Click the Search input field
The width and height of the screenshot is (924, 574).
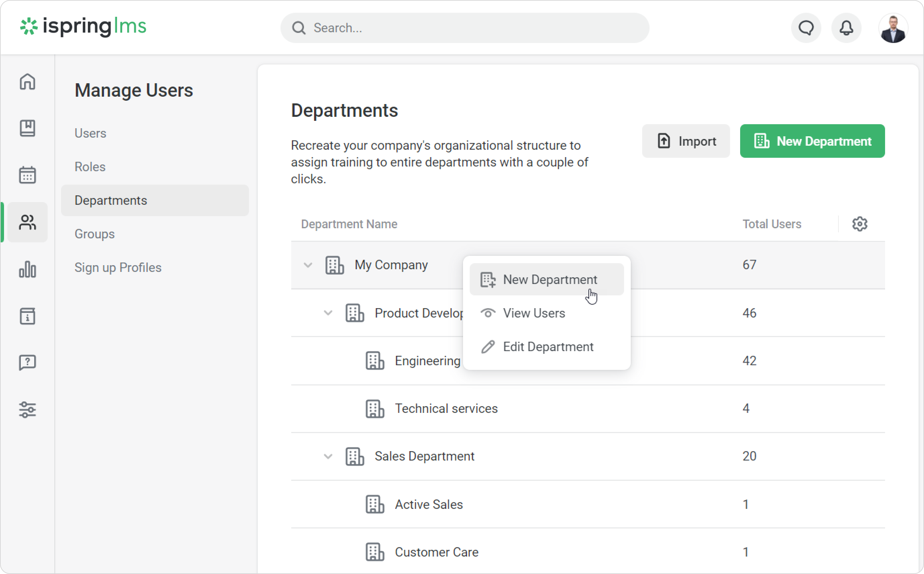pyautogui.click(x=464, y=28)
